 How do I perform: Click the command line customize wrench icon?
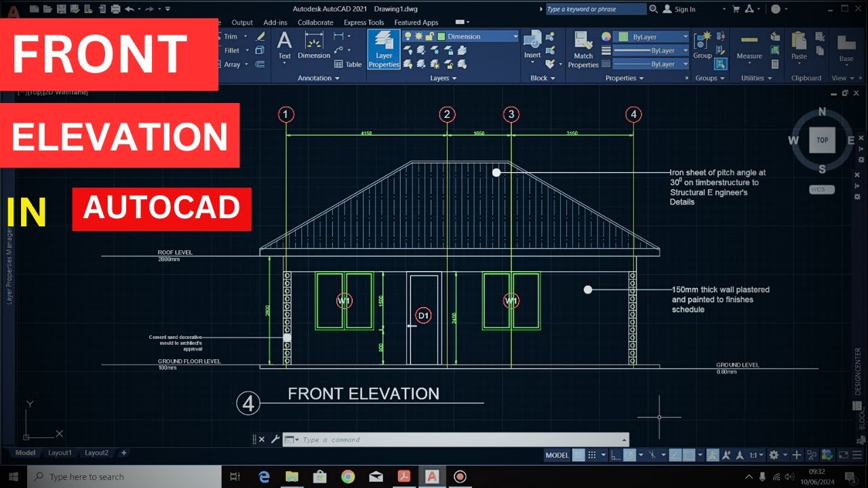275,439
